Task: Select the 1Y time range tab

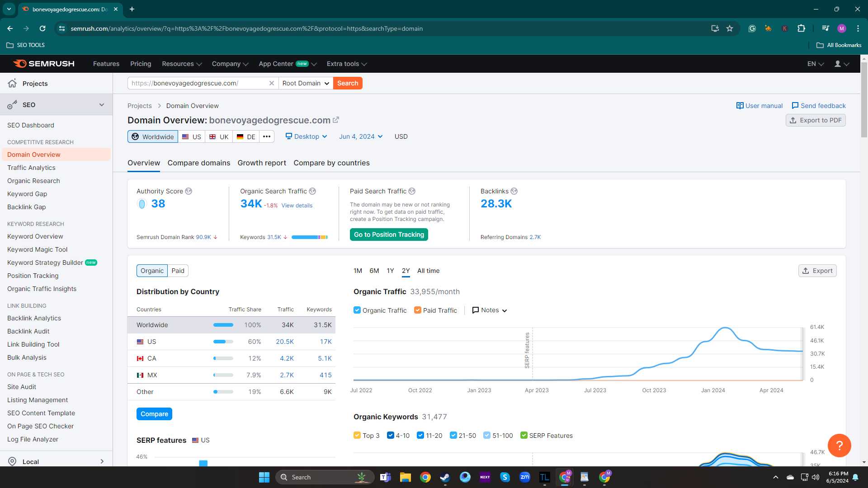Action: [x=390, y=271]
